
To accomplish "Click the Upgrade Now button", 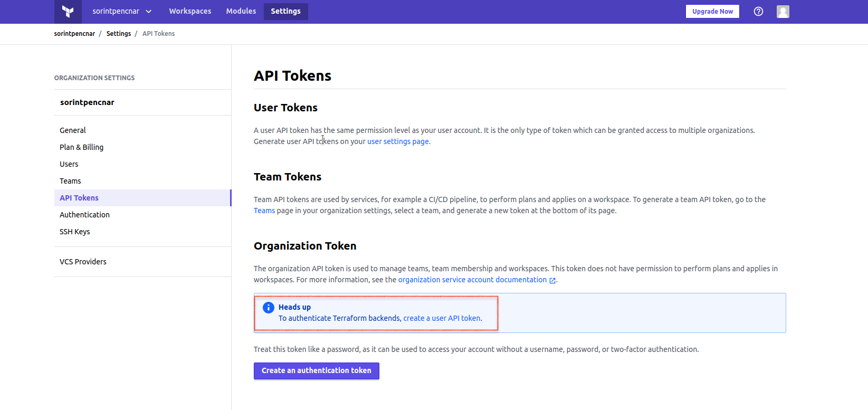I will pos(712,11).
